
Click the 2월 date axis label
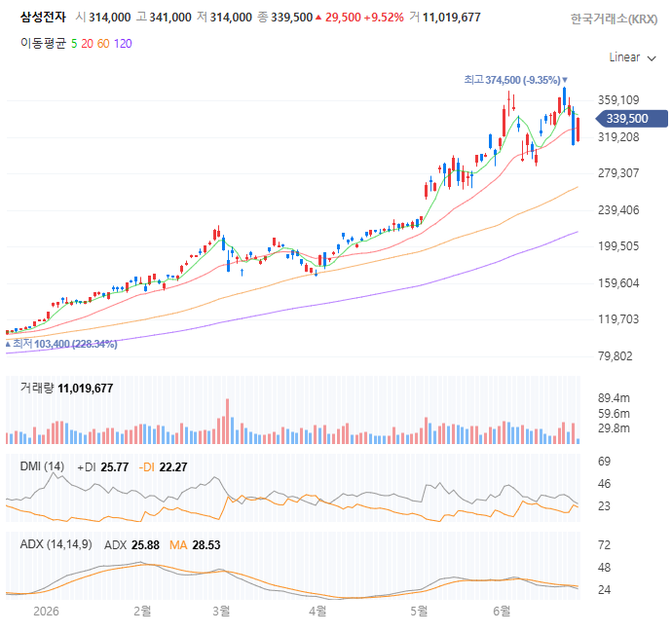[x=142, y=611]
